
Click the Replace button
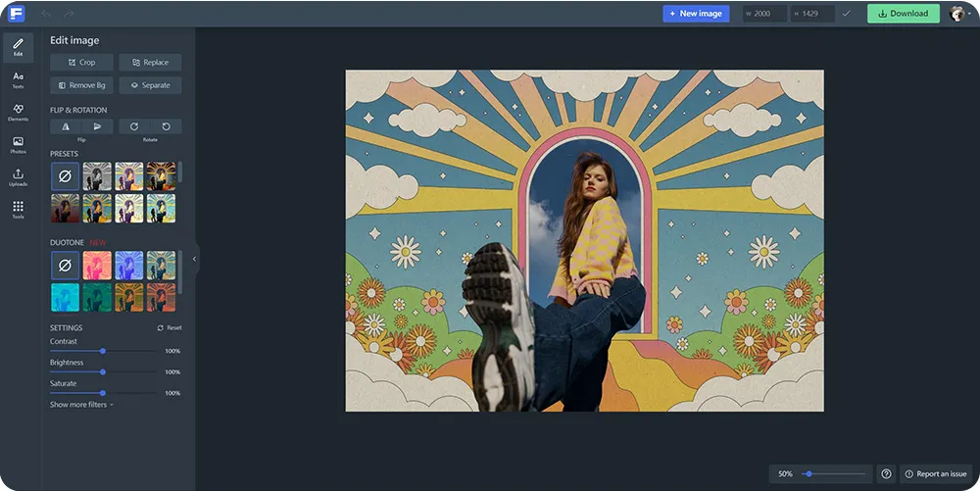151,63
